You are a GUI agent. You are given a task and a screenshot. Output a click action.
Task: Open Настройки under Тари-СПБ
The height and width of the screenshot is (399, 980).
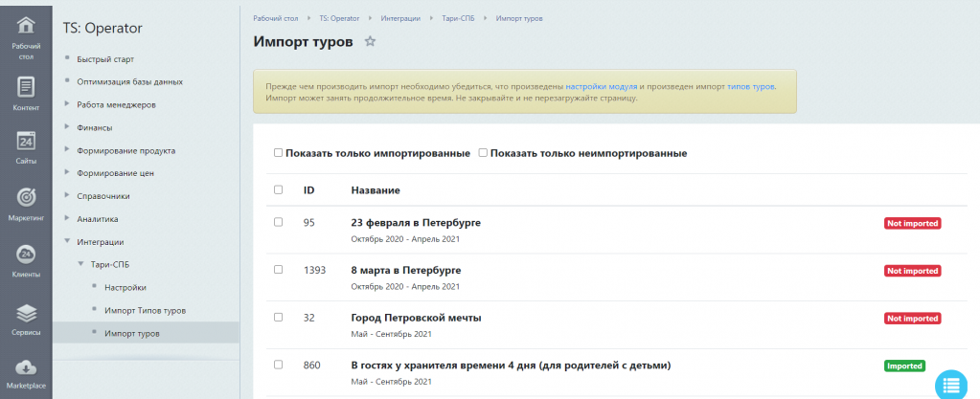point(125,288)
